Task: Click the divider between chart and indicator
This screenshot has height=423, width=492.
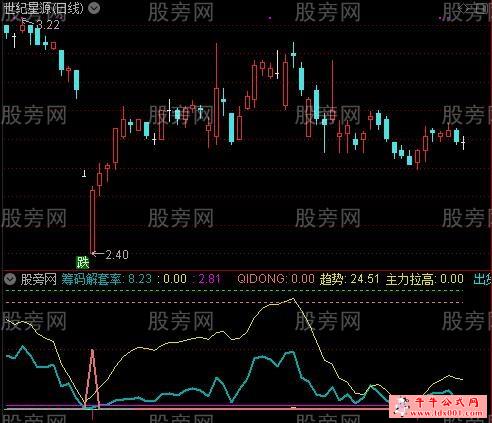Action: click(246, 270)
